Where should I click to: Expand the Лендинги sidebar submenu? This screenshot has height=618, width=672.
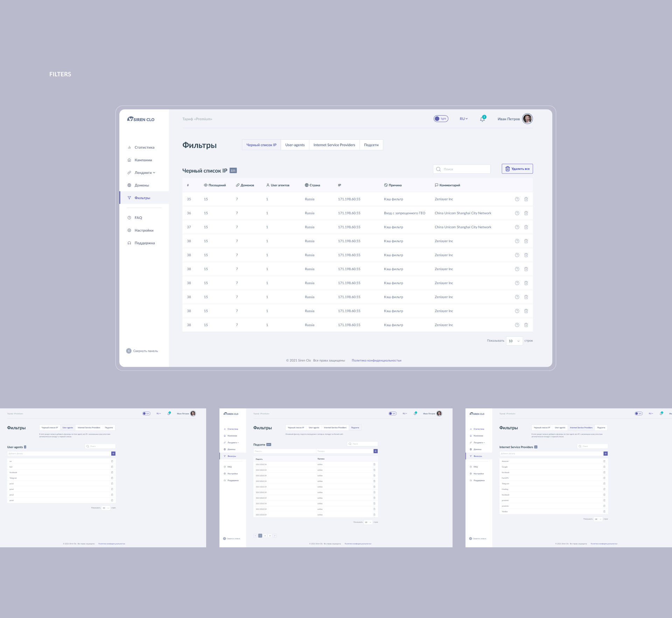(x=145, y=173)
